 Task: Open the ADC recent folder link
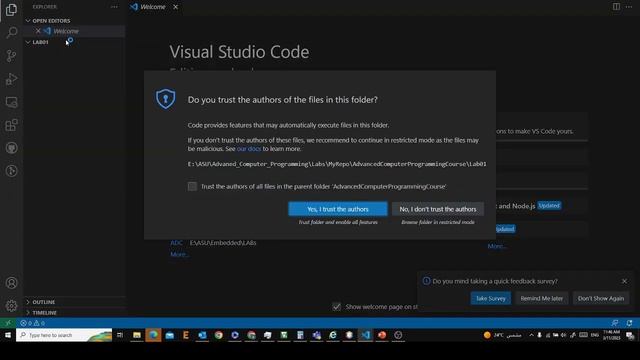(x=176, y=243)
